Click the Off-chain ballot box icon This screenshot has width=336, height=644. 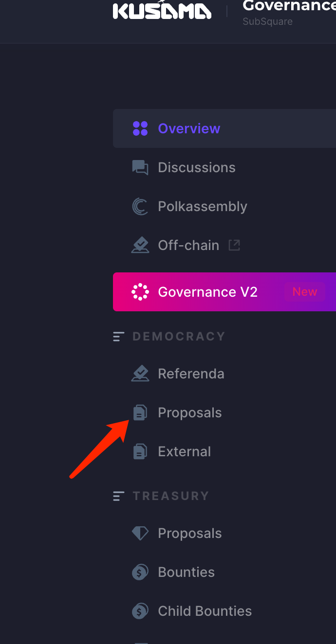click(x=140, y=245)
